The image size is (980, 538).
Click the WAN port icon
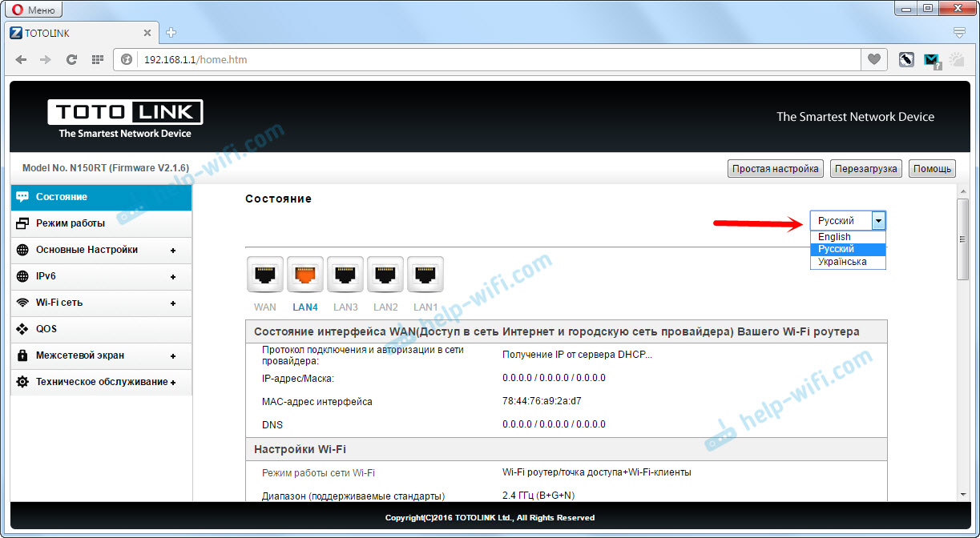[265, 275]
